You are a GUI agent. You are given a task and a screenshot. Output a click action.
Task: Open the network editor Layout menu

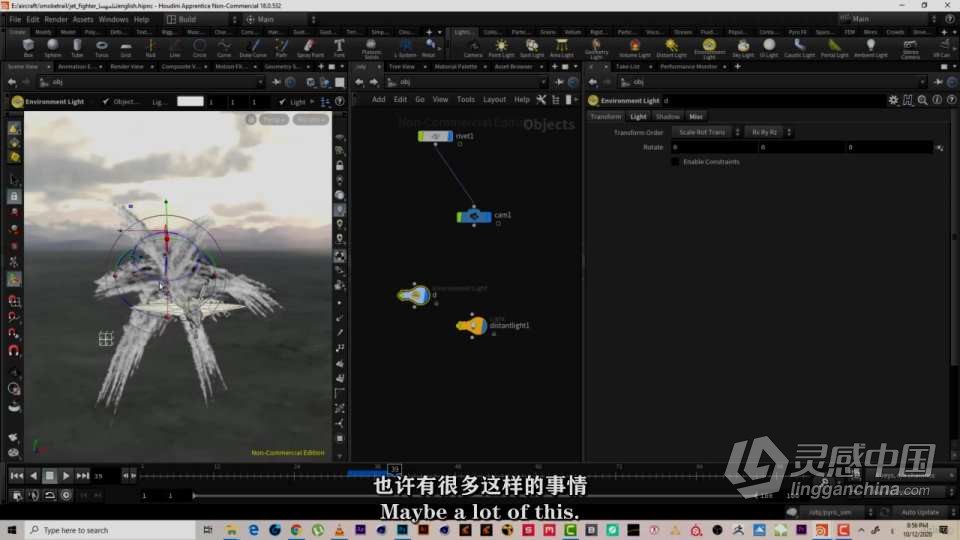click(x=494, y=99)
